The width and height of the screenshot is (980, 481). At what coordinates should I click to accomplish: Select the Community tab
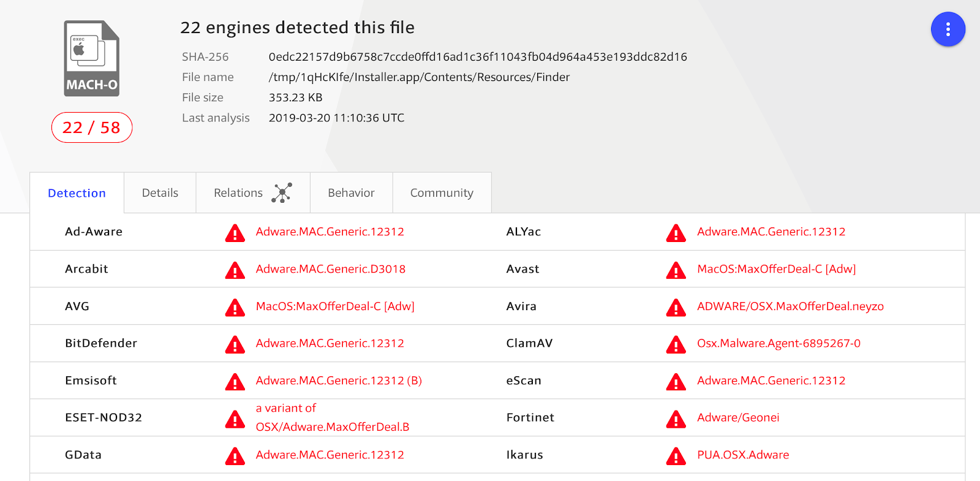pos(442,193)
